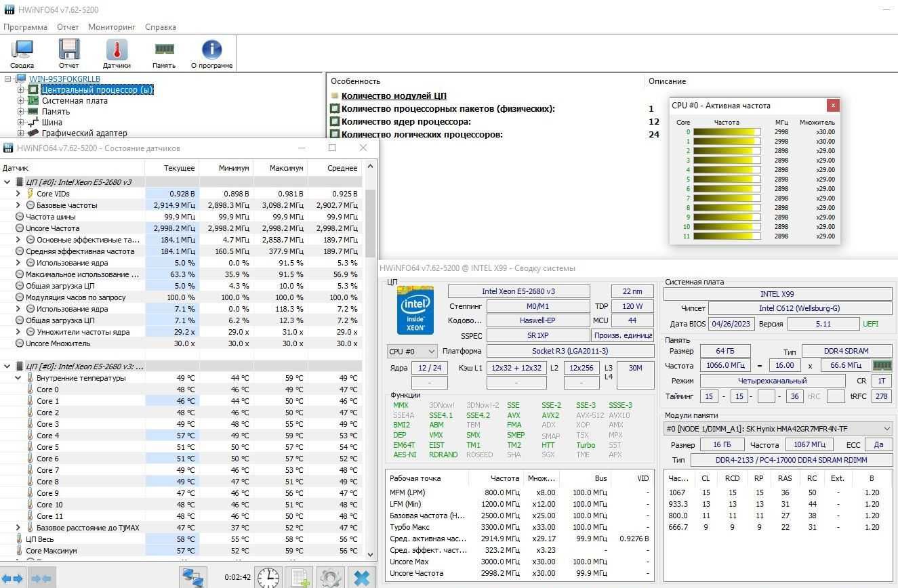Click the Intel Xeon logo image
The height and width of the screenshot is (588, 898).
415,310
